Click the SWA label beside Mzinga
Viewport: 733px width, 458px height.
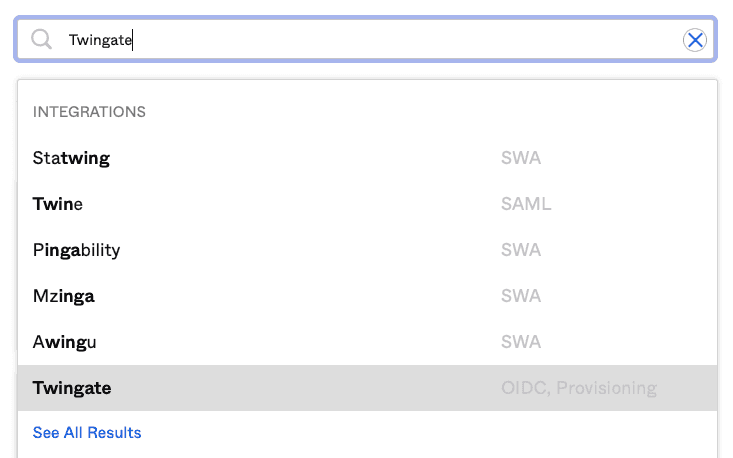point(521,296)
